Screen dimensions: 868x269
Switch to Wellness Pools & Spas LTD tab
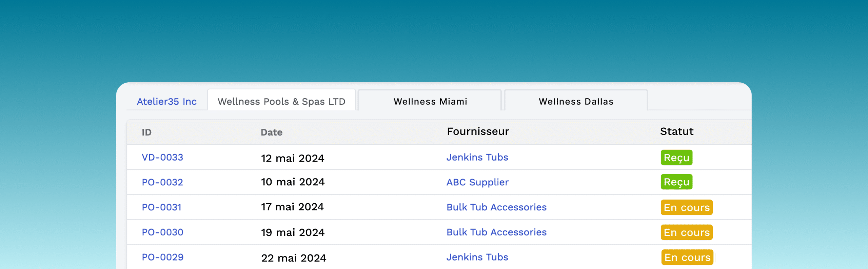pyautogui.click(x=281, y=102)
